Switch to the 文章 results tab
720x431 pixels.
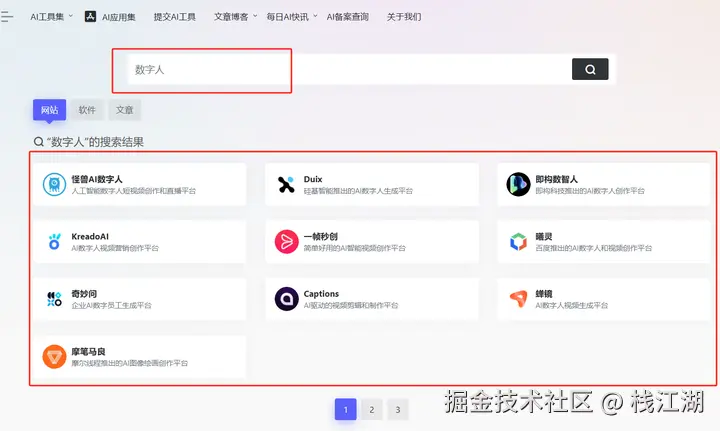(124, 110)
